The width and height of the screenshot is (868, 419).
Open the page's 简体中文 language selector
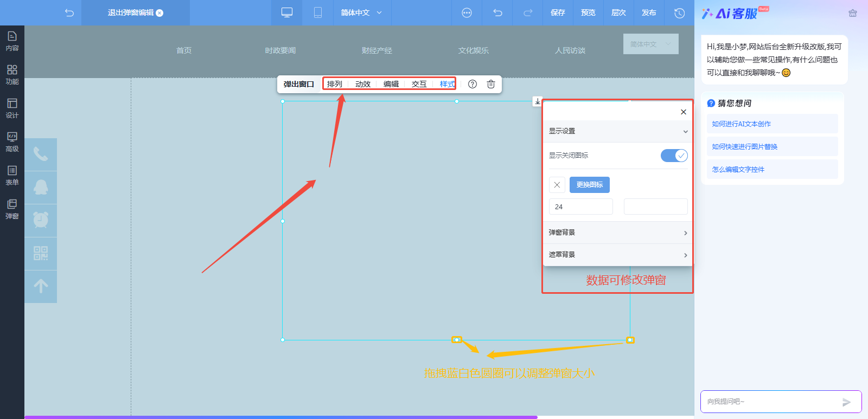(651, 44)
